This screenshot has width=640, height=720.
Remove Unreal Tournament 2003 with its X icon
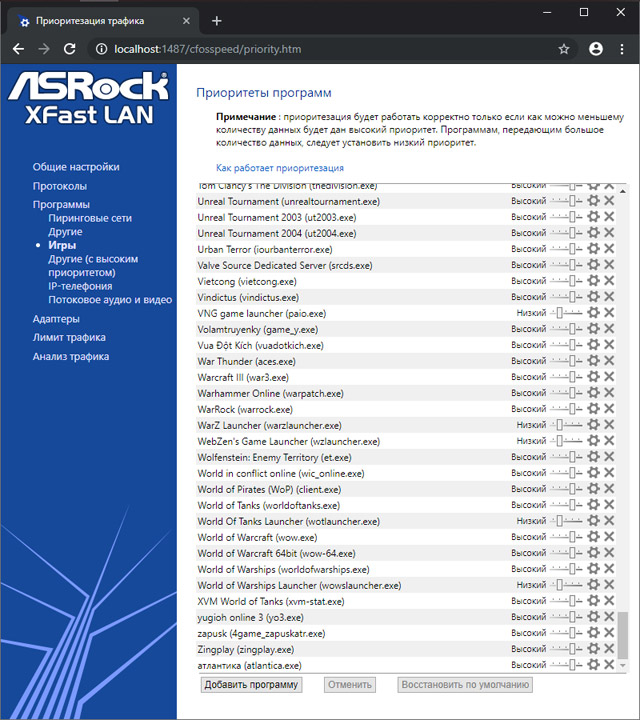[609, 217]
